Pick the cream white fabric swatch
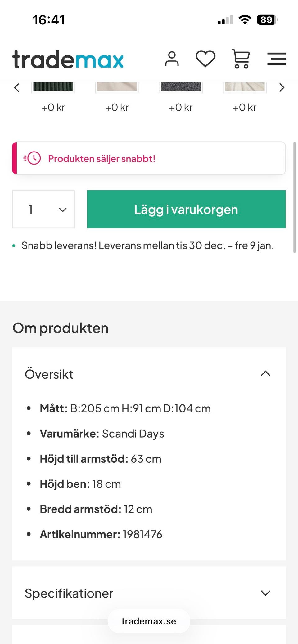298x644 pixels. click(x=245, y=87)
